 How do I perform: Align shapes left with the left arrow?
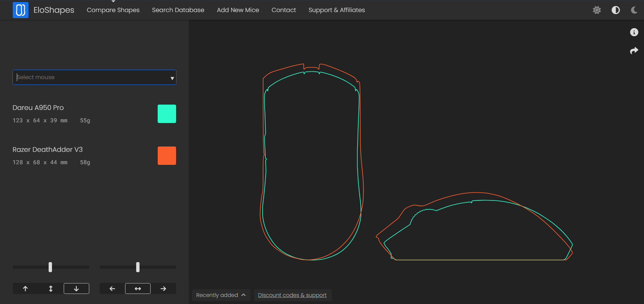pos(112,289)
